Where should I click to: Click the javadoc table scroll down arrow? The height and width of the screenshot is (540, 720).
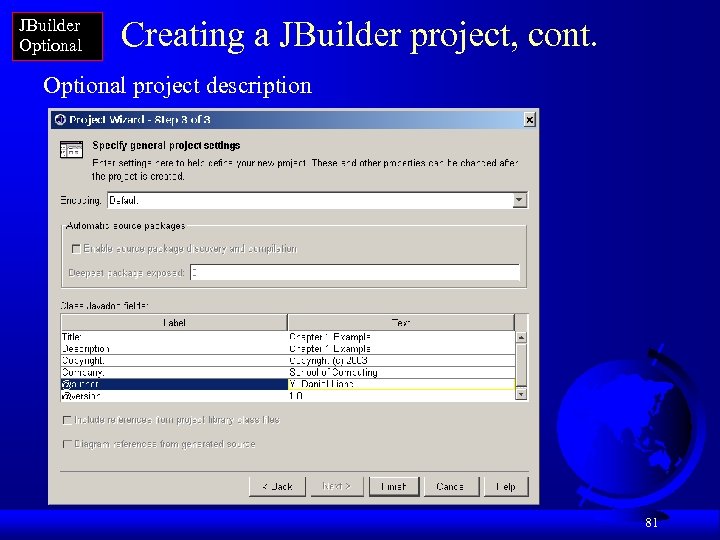point(521,394)
